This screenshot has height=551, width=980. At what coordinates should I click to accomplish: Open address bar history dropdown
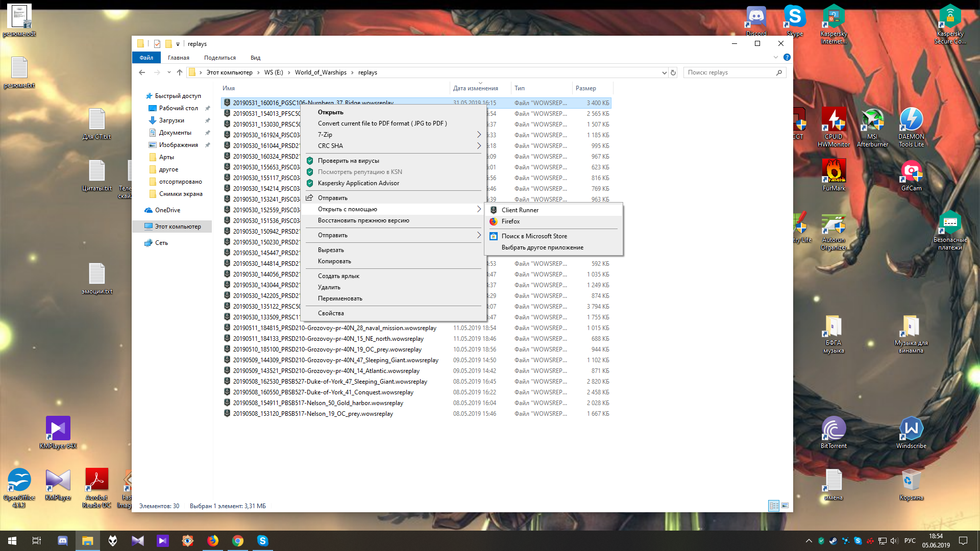coord(664,72)
